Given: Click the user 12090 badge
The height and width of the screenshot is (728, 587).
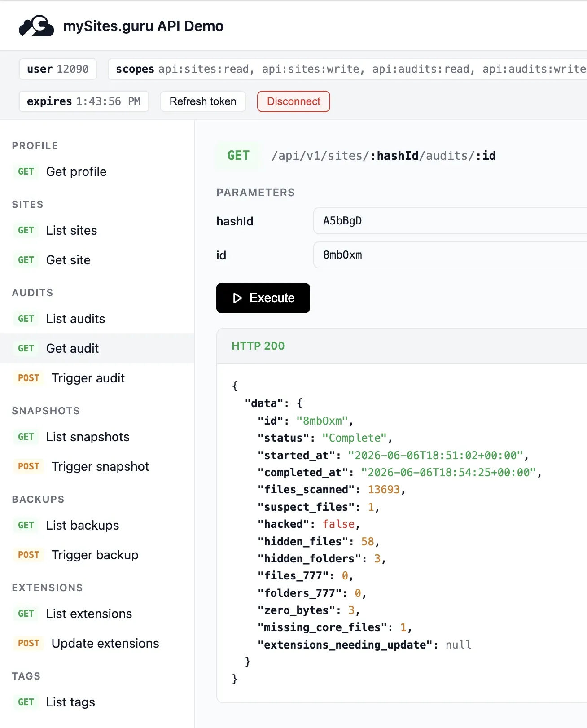Looking at the screenshot, I should [x=58, y=69].
